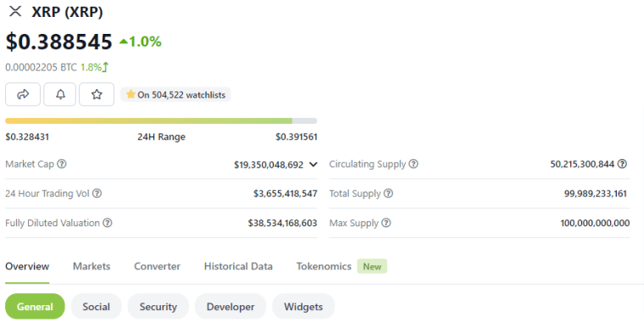Select the Security pill button

pyautogui.click(x=158, y=307)
